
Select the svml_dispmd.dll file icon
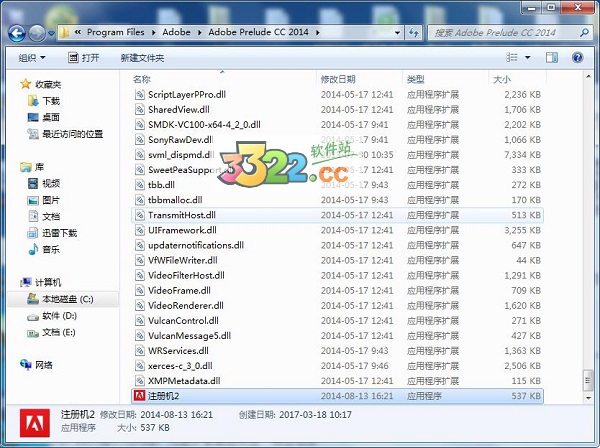140,155
